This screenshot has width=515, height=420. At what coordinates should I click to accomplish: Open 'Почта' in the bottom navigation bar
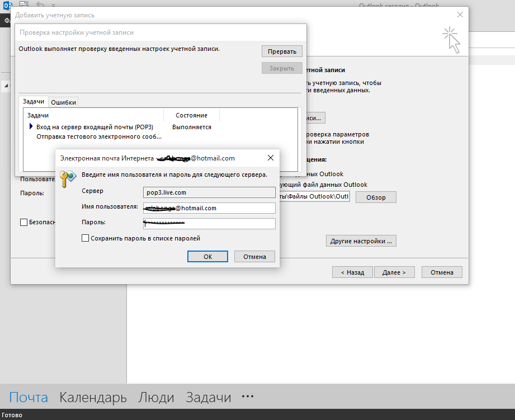[x=29, y=397]
